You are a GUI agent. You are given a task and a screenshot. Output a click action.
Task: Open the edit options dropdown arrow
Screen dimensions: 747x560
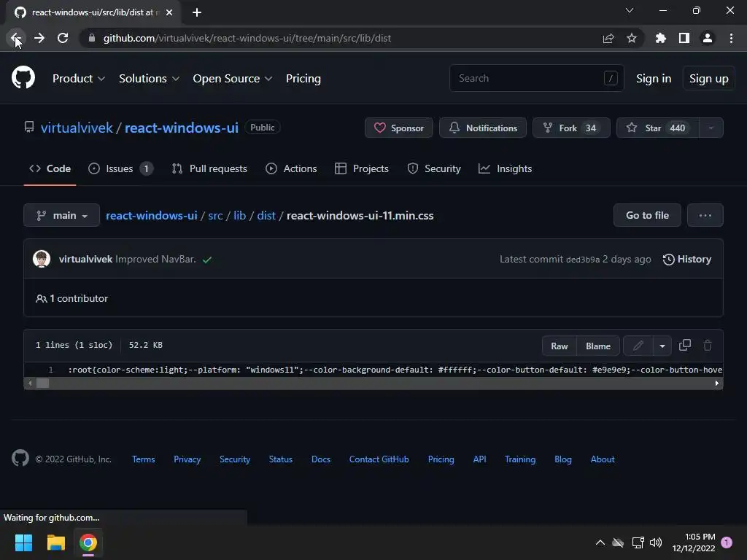(x=662, y=346)
